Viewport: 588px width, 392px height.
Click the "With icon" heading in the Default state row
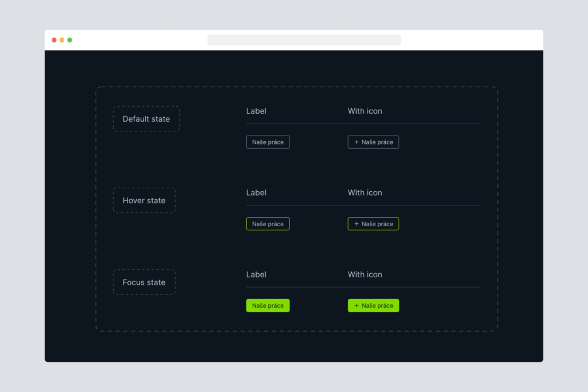[x=365, y=111]
